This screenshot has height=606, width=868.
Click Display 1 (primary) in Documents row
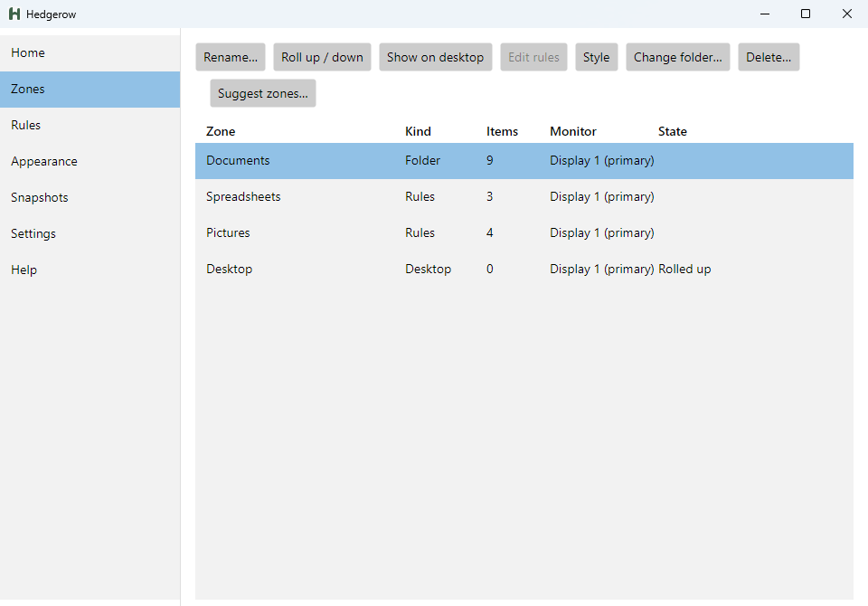click(x=602, y=161)
